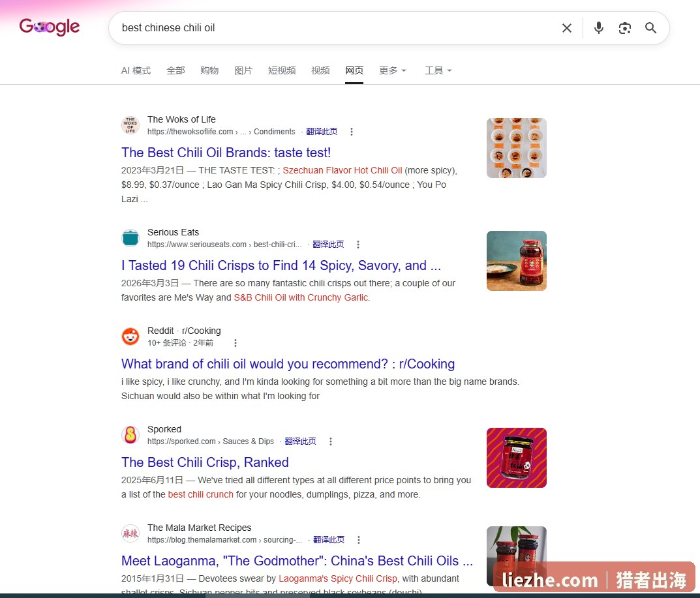Click The Woks of Life site favicon
Image resolution: width=700 pixels, height=598 pixels.
pos(130,125)
